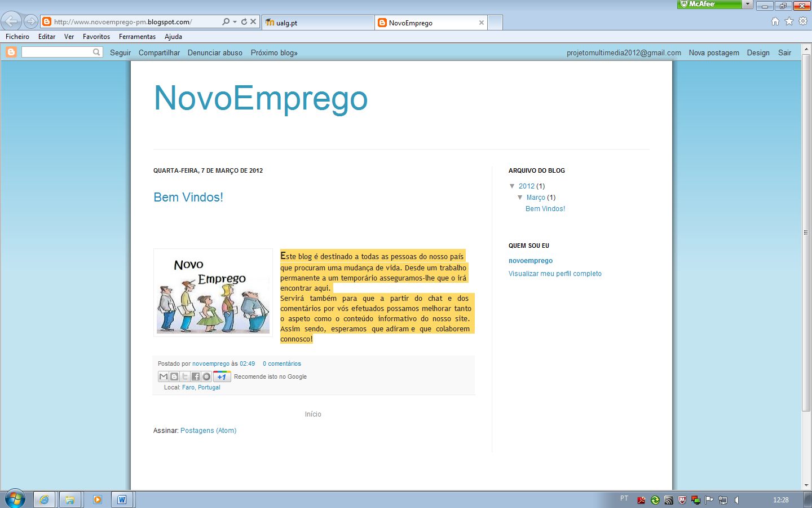This screenshot has height=508, width=812.
Task: Open the Ajuda menu
Action: coord(173,37)
